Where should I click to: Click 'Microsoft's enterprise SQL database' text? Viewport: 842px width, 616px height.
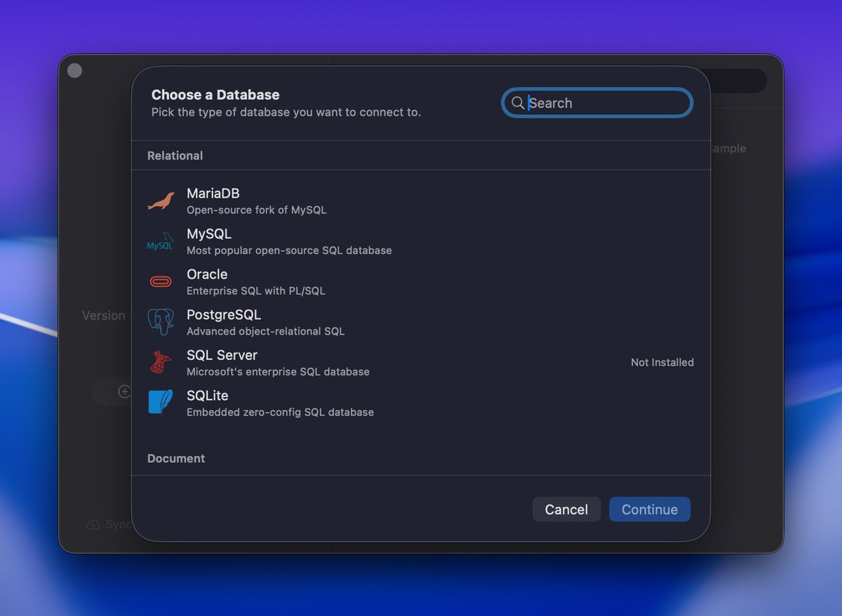coord(278,372)
